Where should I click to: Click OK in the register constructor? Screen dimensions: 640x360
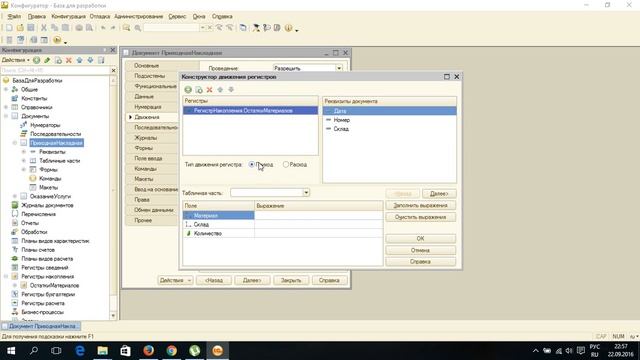(420, 238)
